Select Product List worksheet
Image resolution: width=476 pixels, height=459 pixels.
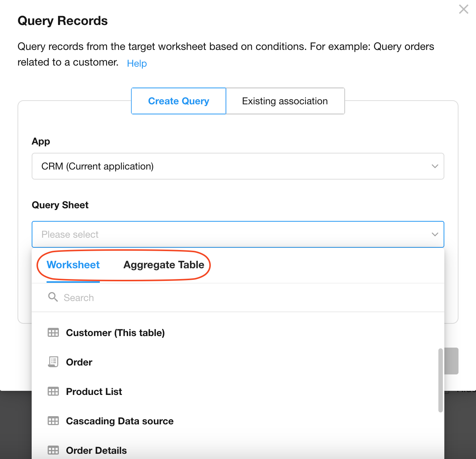(94, 392)
